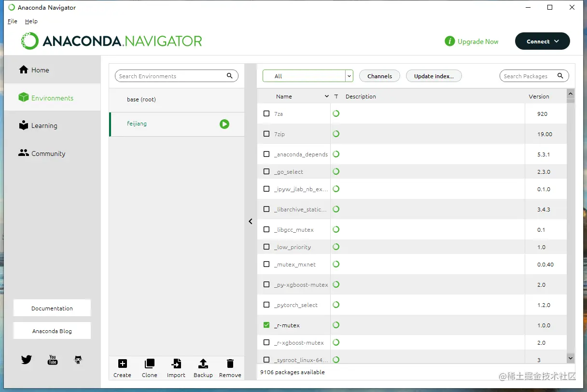Click version 5.3.1 of _anaconda_depends
Screen dimensions: 587x392
pos(544,154)
